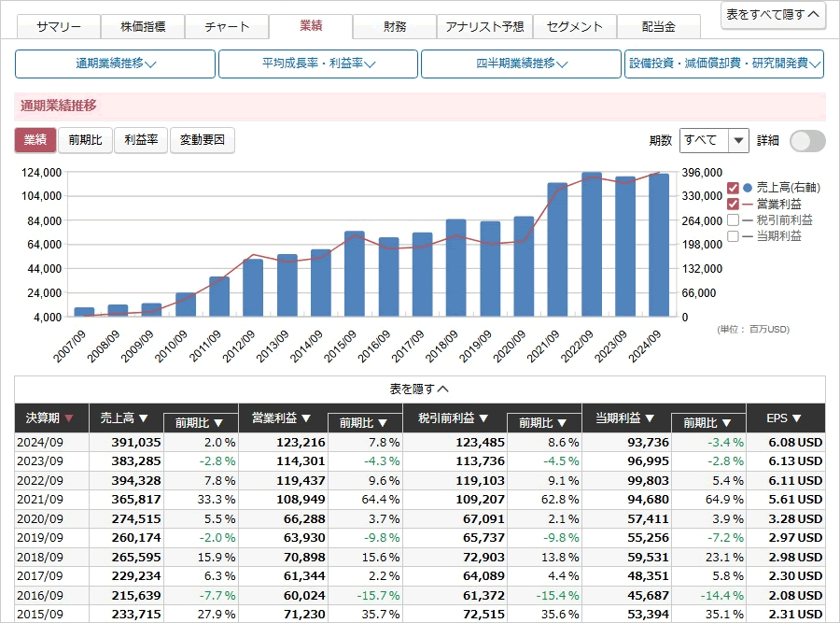Switch to the 財務 tab

395,26
